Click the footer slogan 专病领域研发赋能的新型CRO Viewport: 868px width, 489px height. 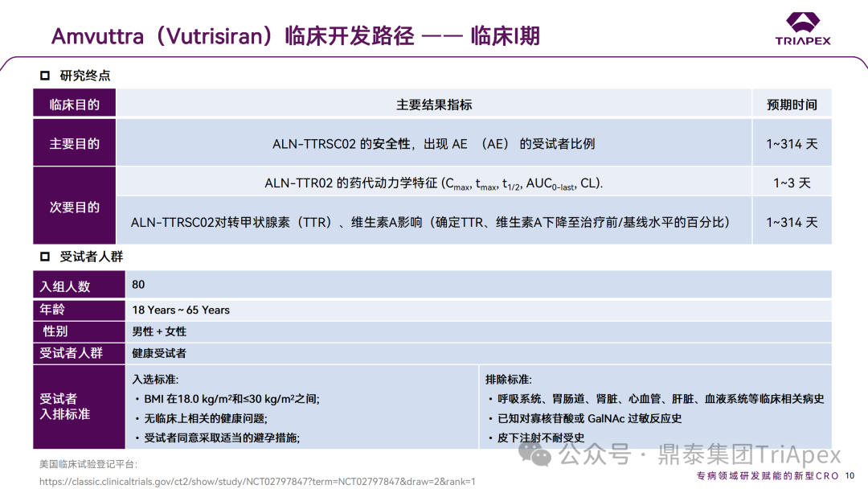coord(768,475)
